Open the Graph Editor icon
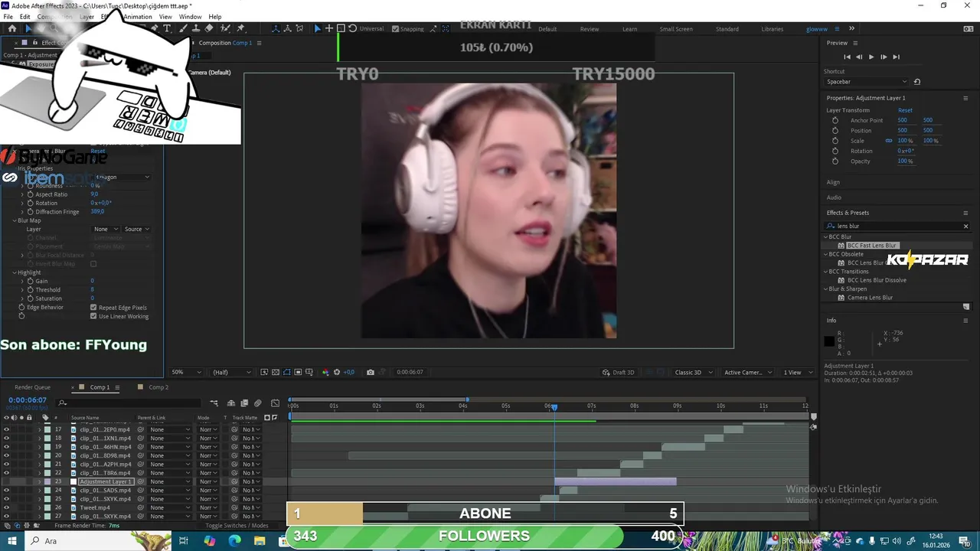 click(x=275, y=403)
